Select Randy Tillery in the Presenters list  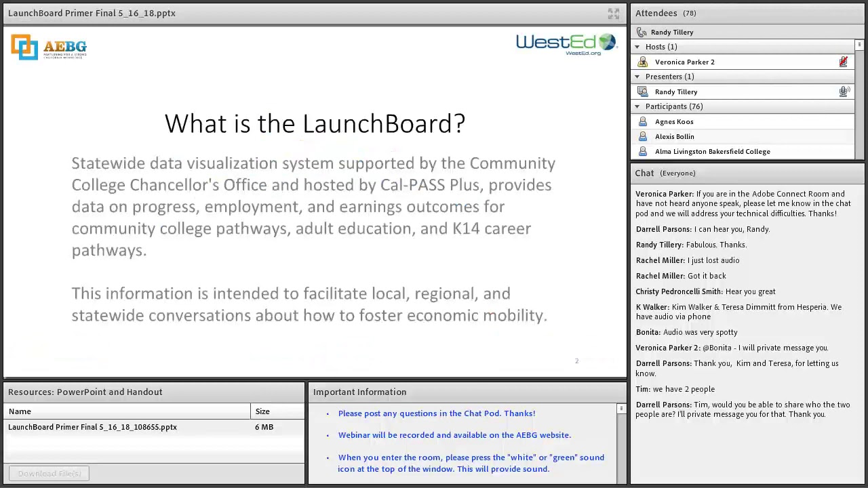[x=743, y=91]
